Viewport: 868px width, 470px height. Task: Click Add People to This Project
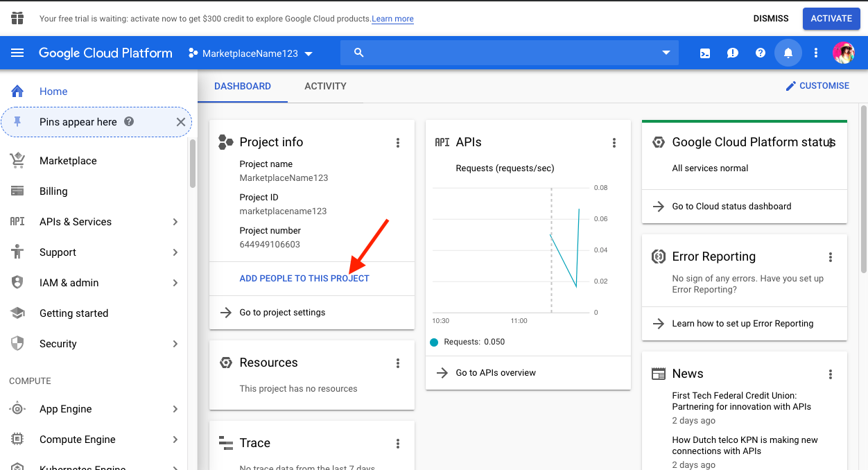pyautogui.click(x=304, y=279)
